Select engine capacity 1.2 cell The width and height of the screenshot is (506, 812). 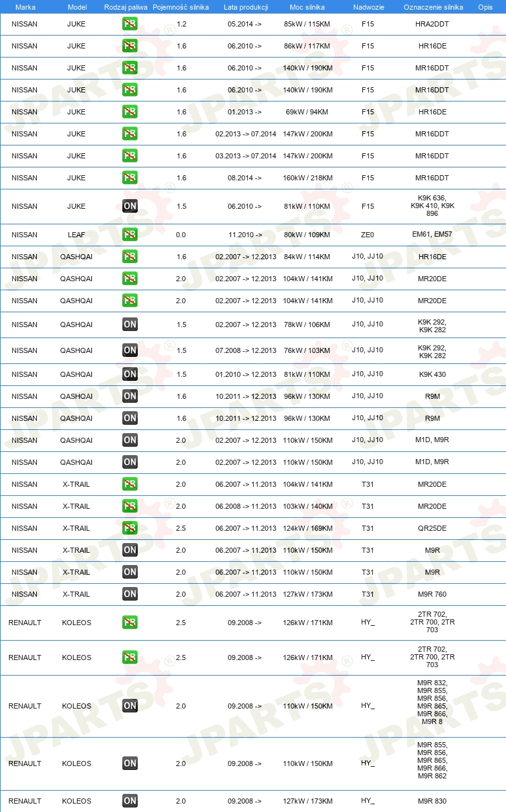(181, 24)
